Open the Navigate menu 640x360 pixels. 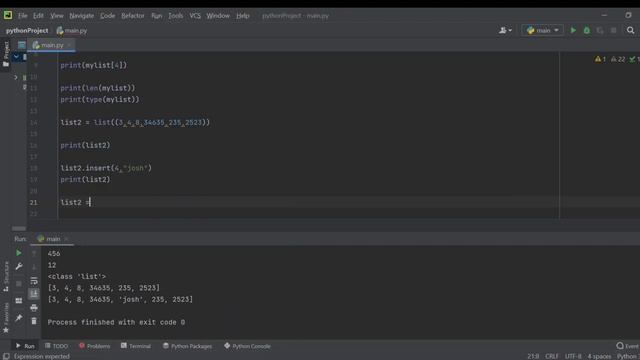pyautogui.click(x=82, y=16)
